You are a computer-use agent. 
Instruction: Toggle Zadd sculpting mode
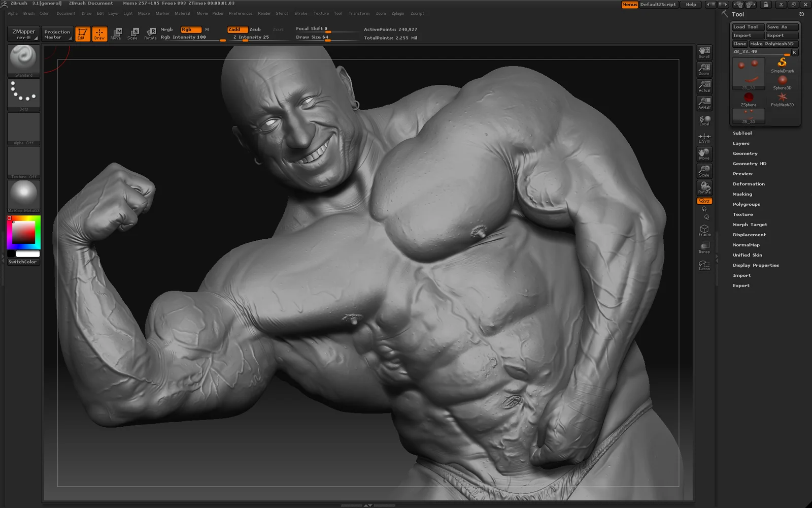236,29
